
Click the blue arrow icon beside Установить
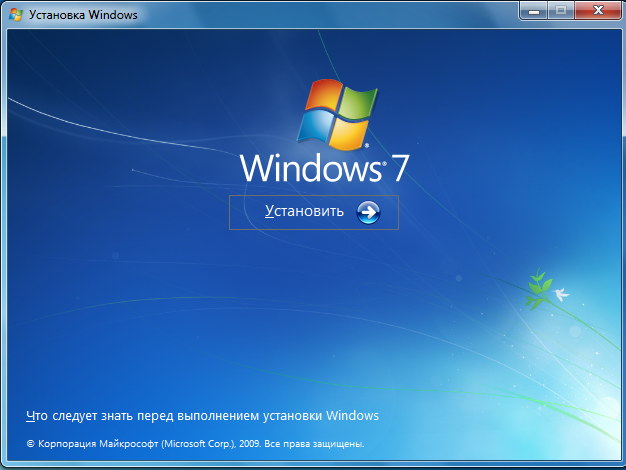tap(368, 212)
